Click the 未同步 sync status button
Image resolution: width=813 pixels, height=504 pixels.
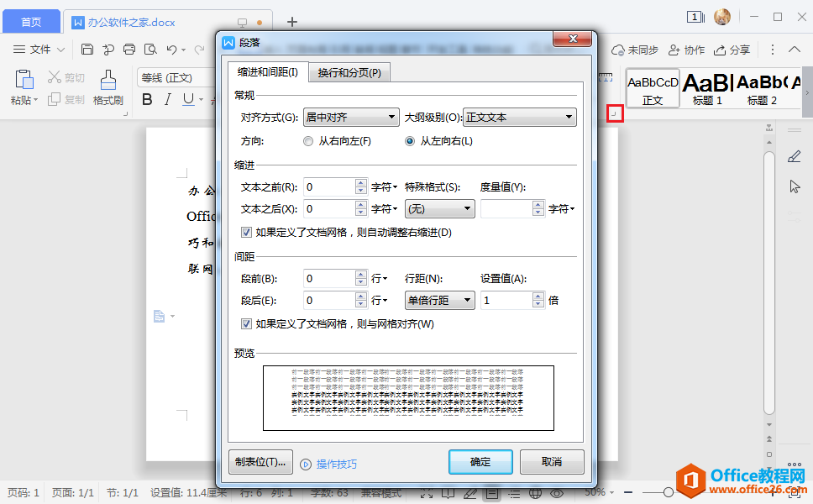pos(635,50)
